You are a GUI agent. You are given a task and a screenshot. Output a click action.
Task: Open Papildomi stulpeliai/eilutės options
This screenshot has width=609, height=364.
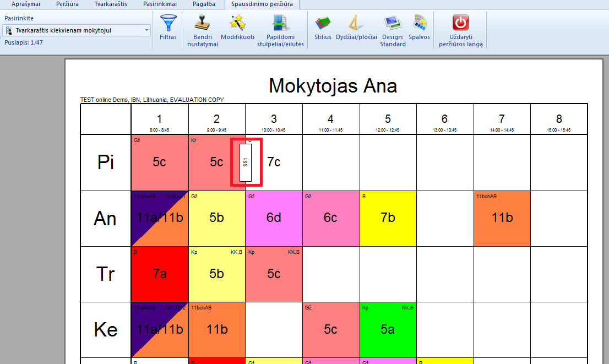point(280,30)
